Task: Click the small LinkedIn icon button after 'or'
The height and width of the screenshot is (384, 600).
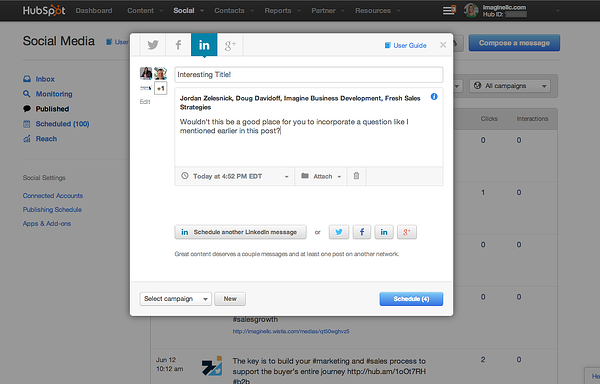Action: pos(384,232)
